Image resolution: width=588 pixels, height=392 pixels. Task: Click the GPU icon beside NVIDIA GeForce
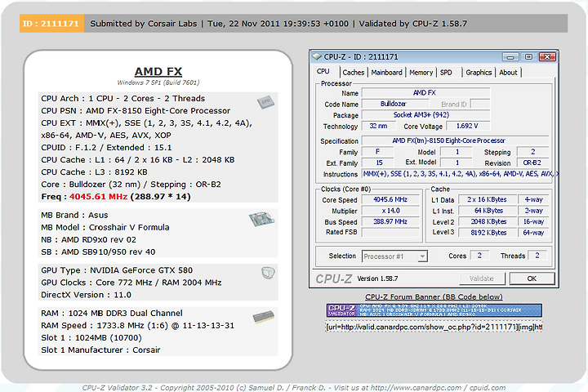point(268,273)
